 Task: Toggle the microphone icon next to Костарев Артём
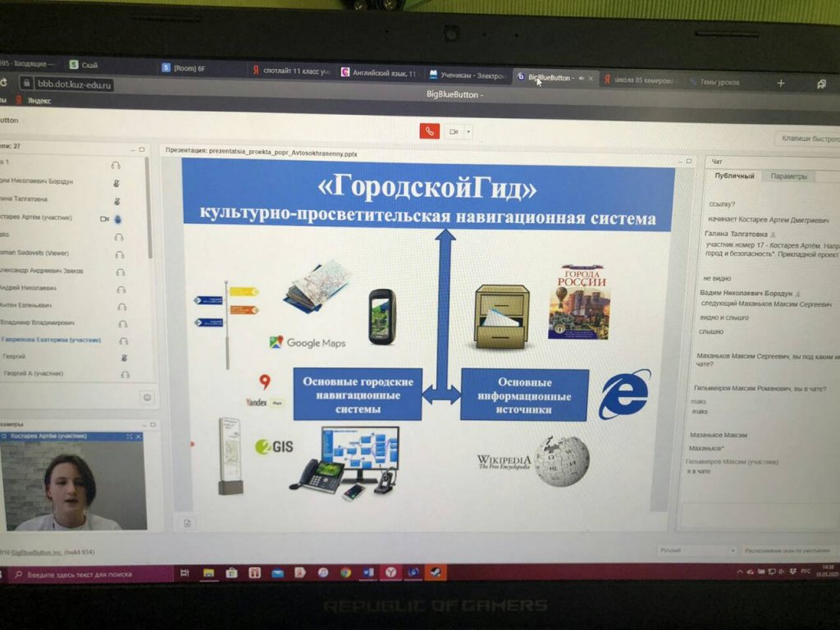click(x=118, y=219)
